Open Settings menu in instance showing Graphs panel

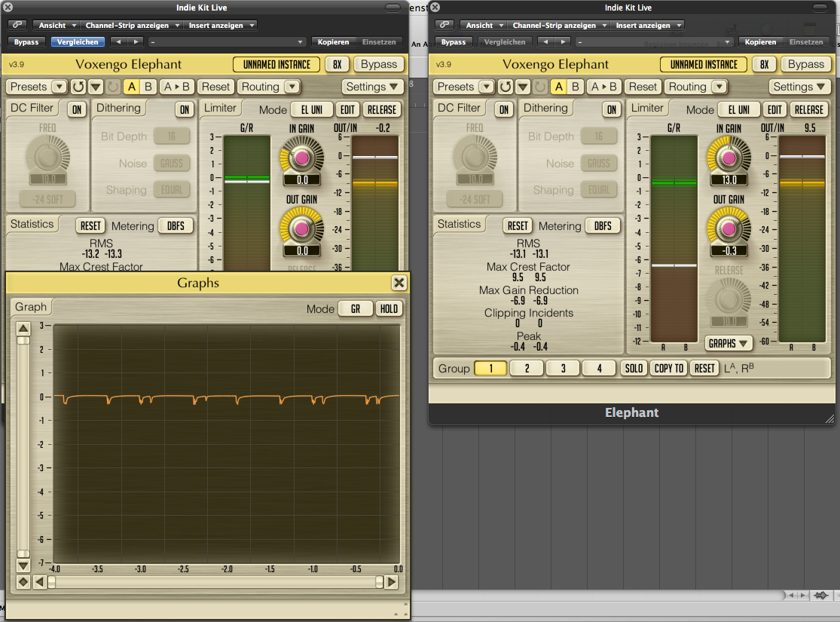(x=373, y=87)
